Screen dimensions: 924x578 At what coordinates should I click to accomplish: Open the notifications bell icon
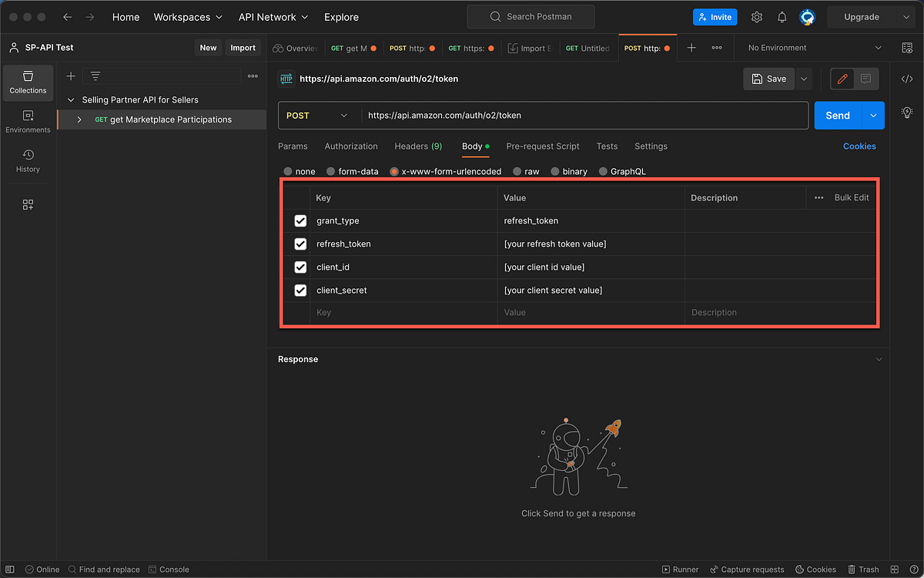coord(782,17)
